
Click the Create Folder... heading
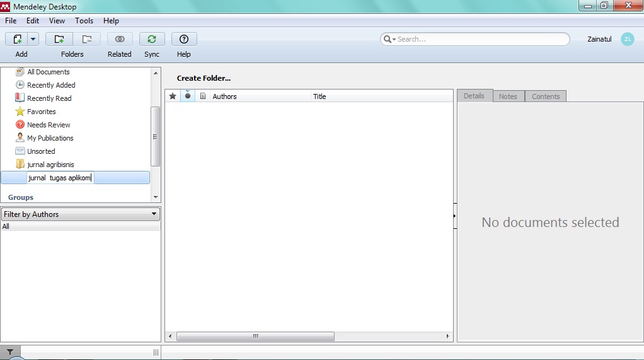click(x=204, y=78)
